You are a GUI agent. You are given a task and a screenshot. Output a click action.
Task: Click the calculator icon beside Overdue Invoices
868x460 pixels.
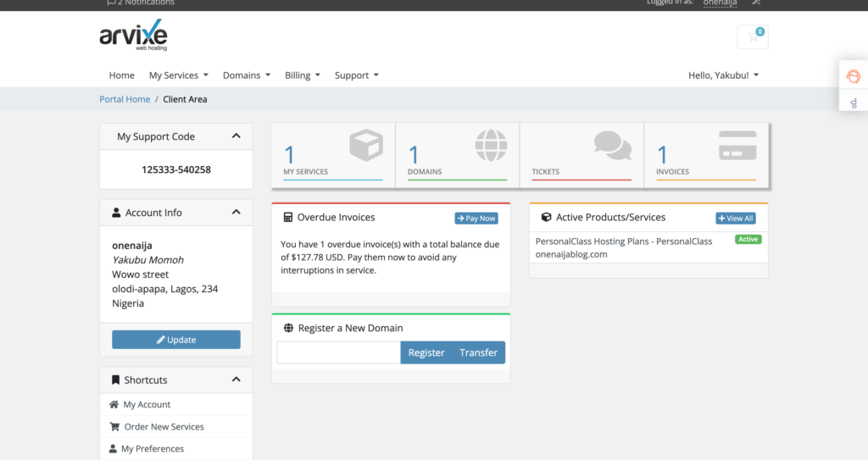coord(288,217)
